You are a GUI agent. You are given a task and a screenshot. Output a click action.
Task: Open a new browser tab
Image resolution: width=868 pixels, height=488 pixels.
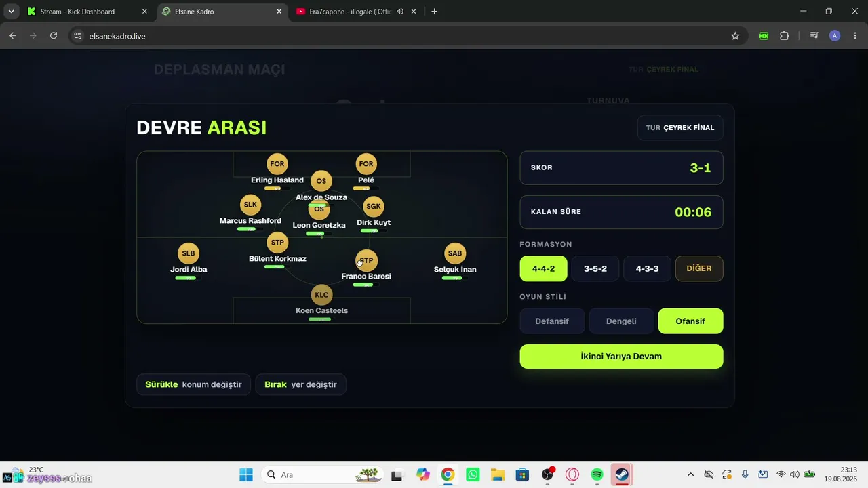[x=434, y=12]
